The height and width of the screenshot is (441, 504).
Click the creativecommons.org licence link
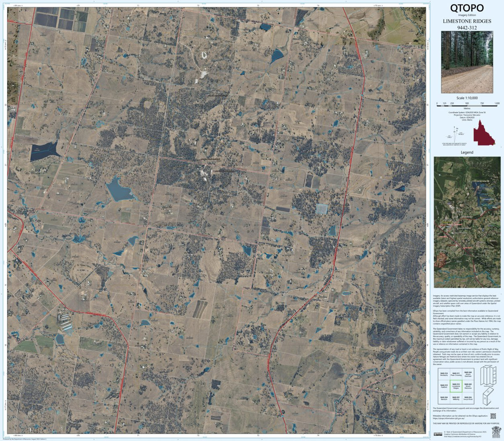462,436
